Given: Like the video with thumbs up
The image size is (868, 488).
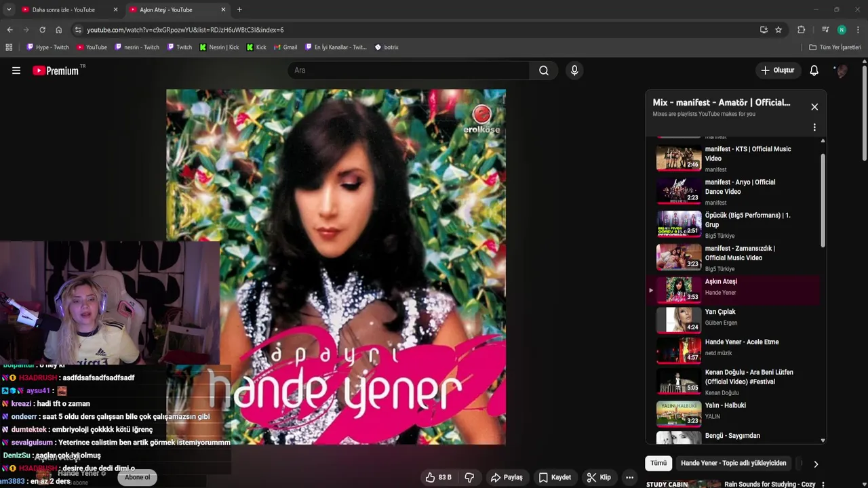Looking at the screenshot, I should click(438, 477).
